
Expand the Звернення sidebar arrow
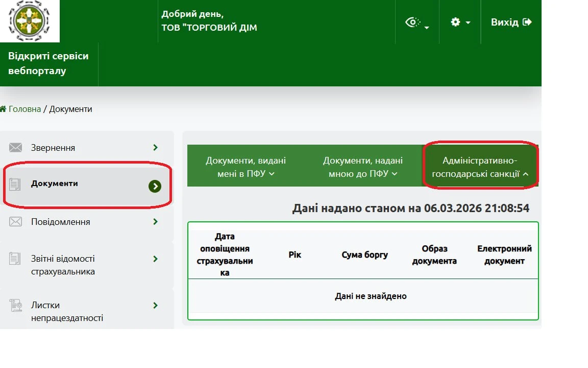155,148
